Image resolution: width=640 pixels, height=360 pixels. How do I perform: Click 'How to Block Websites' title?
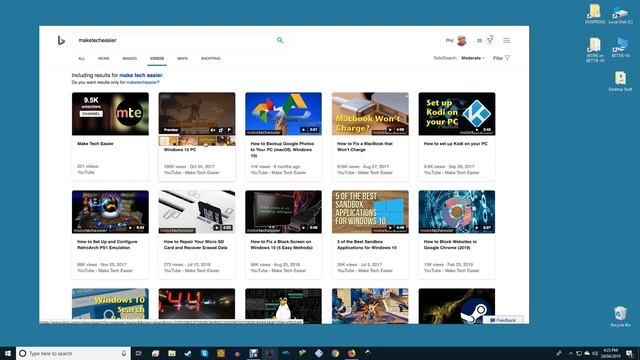coord(450,244)
